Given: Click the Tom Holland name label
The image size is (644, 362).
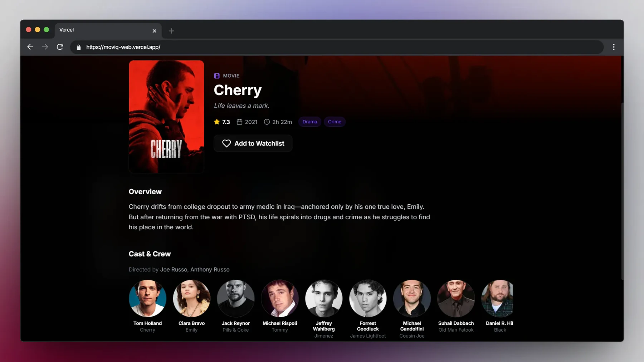Looking at the screenshot, I should pyautogui.click(x=147, y=323).
